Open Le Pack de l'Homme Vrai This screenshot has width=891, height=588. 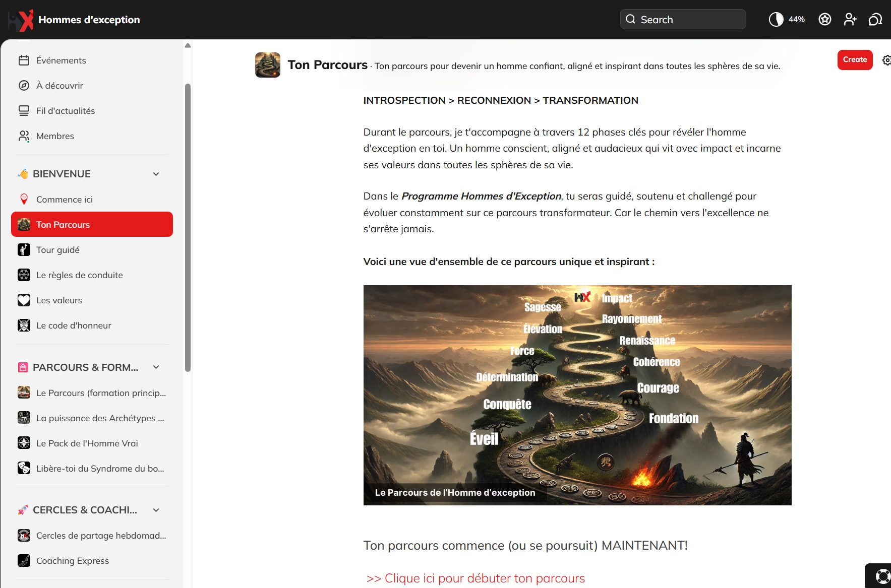pos(92,443)
